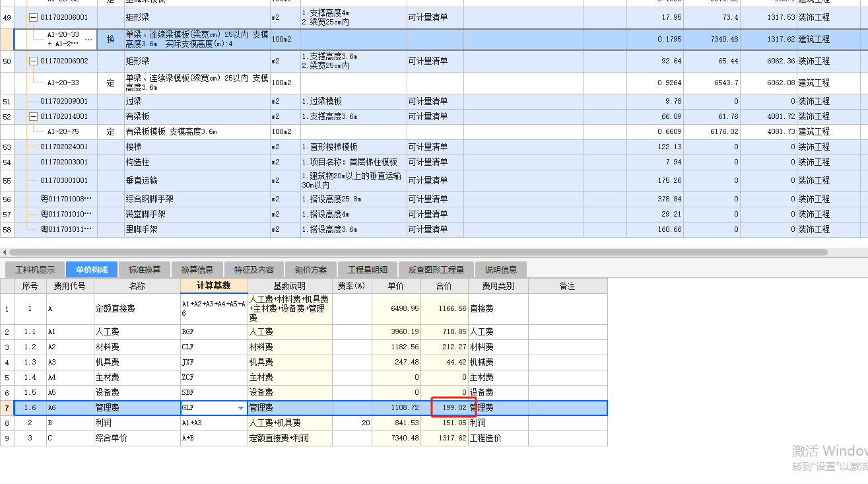868x484 pixels.
Task: Select the 综合单价 name cell
Action: (137, 438)
